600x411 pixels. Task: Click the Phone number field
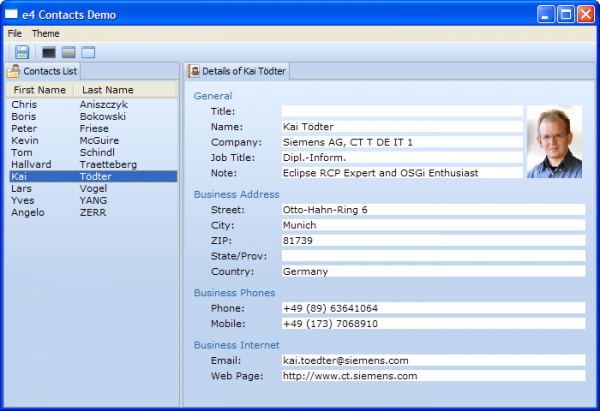click(x=434, y=308)
